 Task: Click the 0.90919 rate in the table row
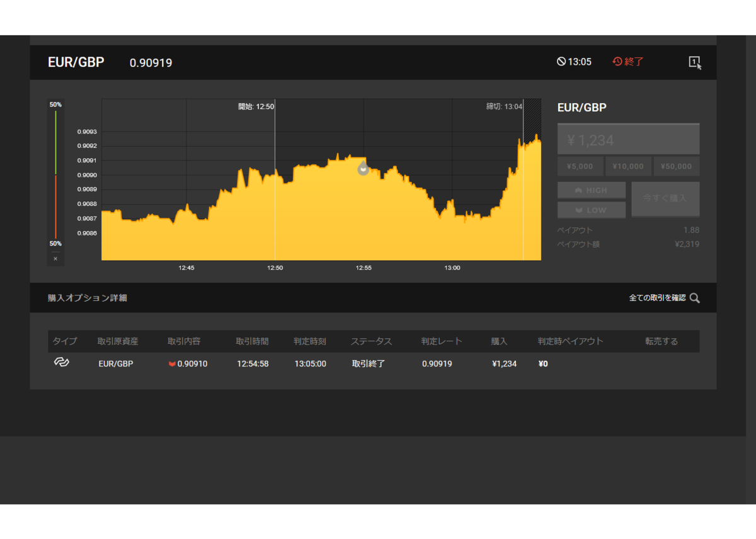coord(437,363)
